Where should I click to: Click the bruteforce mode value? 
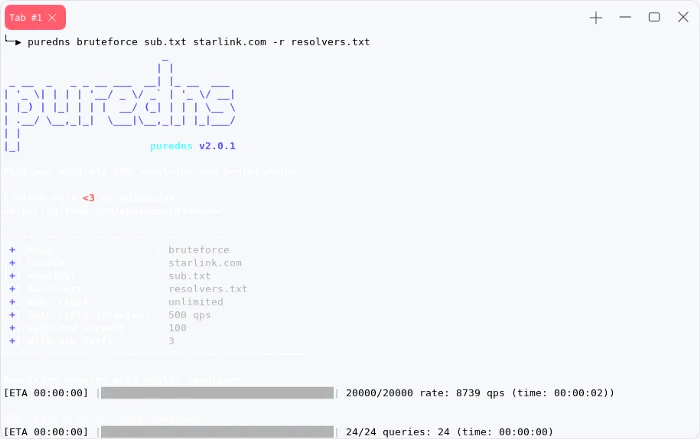pos(199,250)
